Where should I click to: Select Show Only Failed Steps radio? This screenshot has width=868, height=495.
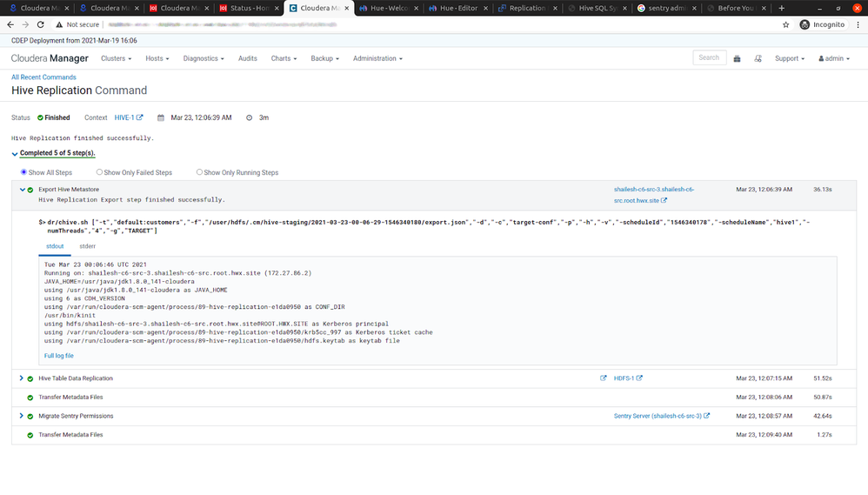(x=99, y=172)
